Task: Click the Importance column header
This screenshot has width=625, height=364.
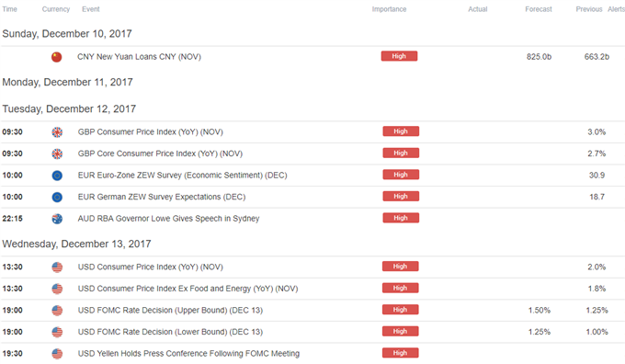Action: (x=389, y=9)
